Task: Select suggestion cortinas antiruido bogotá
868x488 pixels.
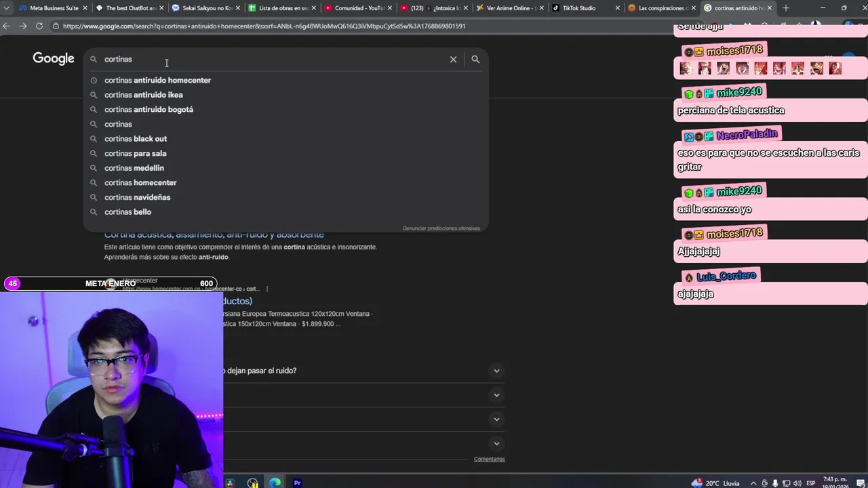Action: [x=285, y=109]
